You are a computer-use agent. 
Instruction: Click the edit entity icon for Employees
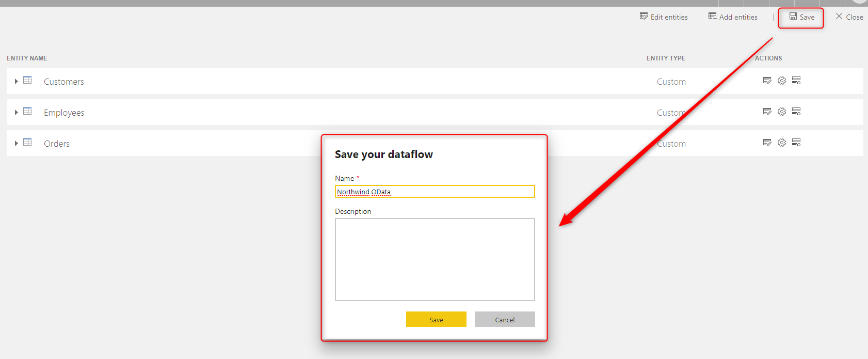[767, 112]
